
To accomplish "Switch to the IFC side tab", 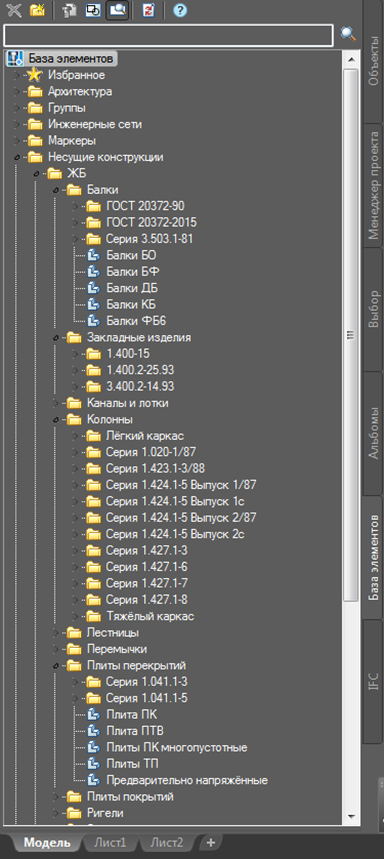I will pyautogui.click(x=373, y=681).
